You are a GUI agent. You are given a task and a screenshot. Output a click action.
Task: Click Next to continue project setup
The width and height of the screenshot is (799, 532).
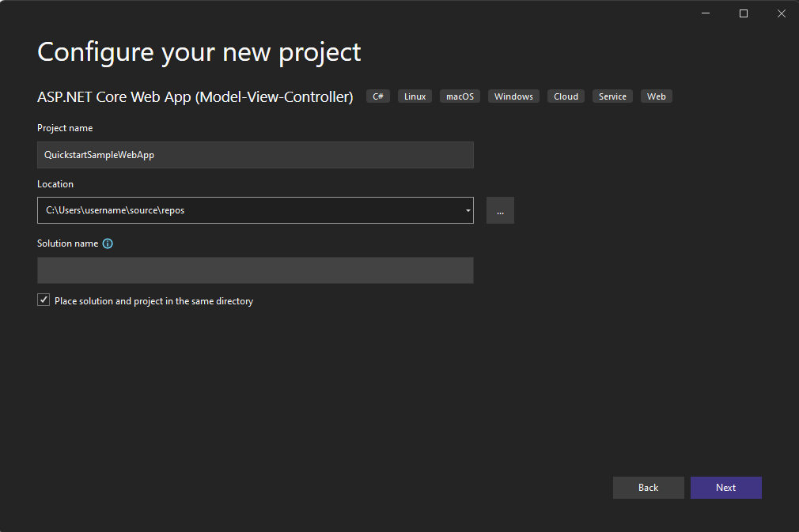tap(725, 487)
